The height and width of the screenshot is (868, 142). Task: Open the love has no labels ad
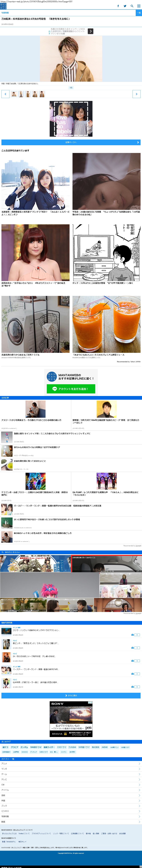[x=71, y=119]
